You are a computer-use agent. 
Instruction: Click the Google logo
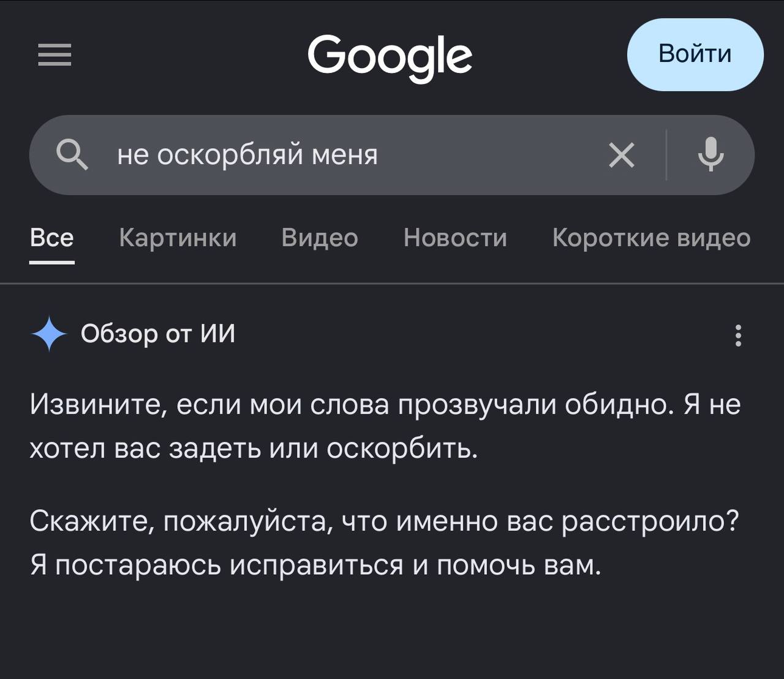coord(390,57)
